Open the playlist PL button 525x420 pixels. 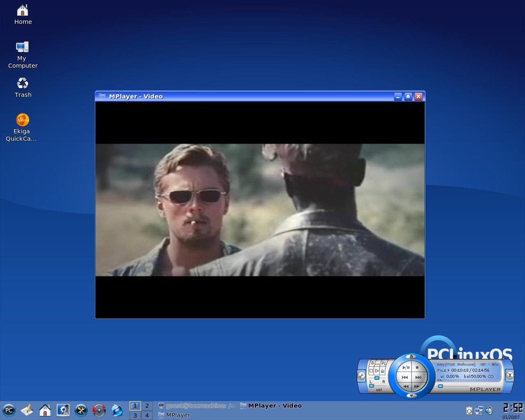383,363
